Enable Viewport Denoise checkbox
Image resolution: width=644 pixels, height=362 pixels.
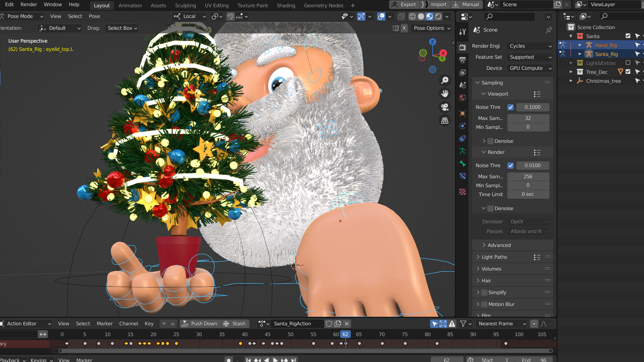pyautogui.click(x=491, y=141)
